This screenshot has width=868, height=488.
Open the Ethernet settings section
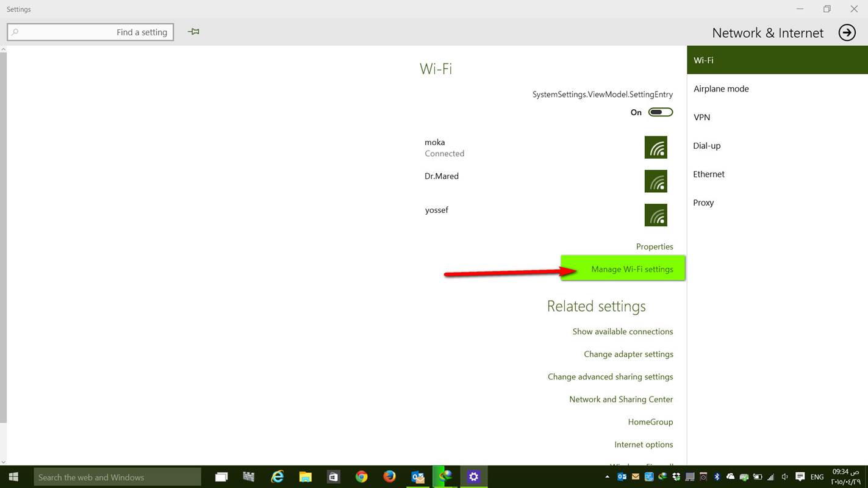tap(777, 174)
